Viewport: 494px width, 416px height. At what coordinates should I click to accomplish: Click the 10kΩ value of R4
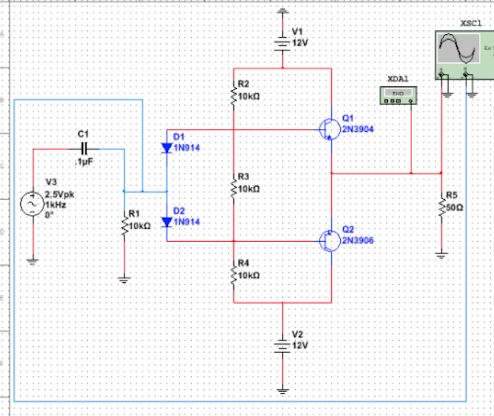click(x=249, y=275)
